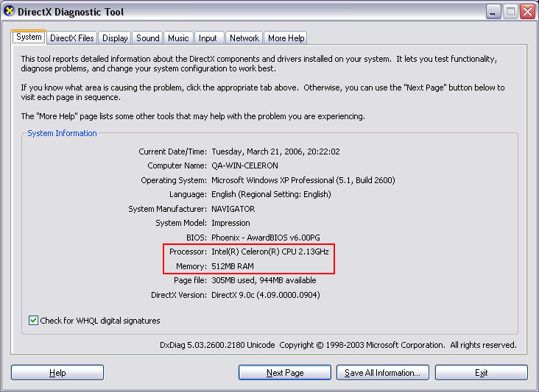
Task: Click the DirectX icon in title bar
Action: coord(9,11)
